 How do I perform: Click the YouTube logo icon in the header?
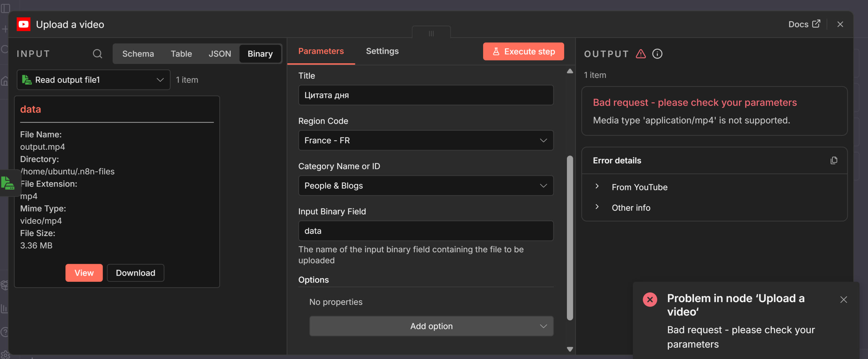click(x=23, y=24)
